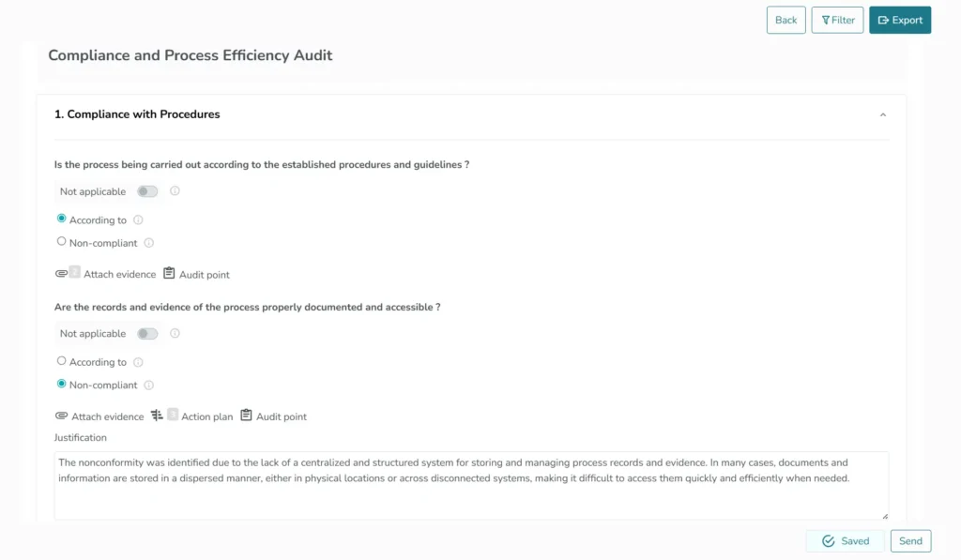Send the completed audit
The height and width of the screenshot is (560, 961).
pos(910,540)
